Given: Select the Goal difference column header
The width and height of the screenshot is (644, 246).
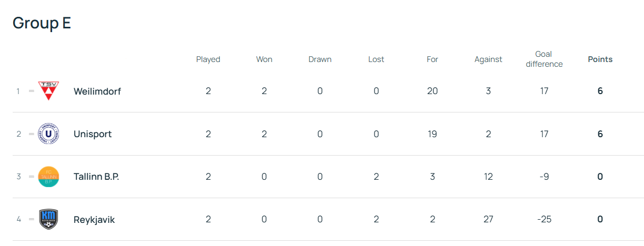Looking at the screenshot, I should pyautogui.click(x=544, y=59).
